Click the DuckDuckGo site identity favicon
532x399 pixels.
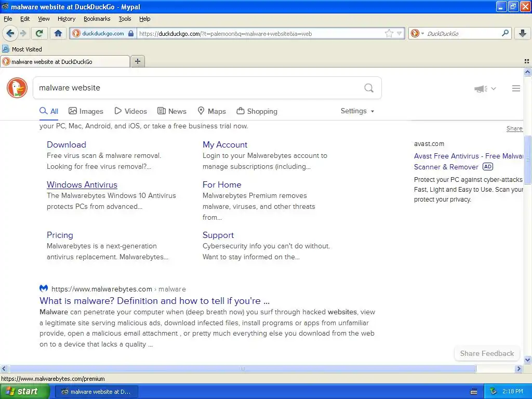(76, 33)
